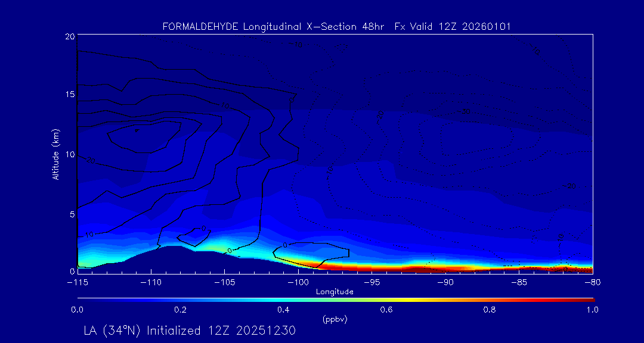Select the longitude tick label -80
The height and width of the screenshot is (343, 644).
click(592, 283)
